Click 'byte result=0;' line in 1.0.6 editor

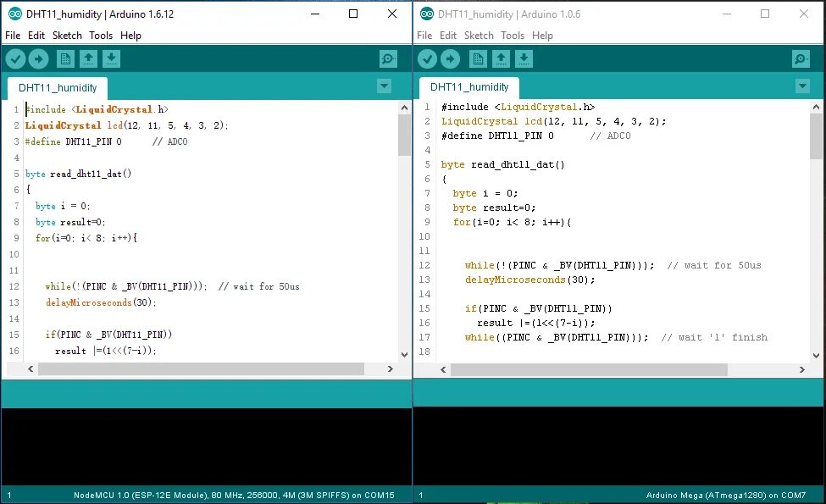tap(494, 208)
